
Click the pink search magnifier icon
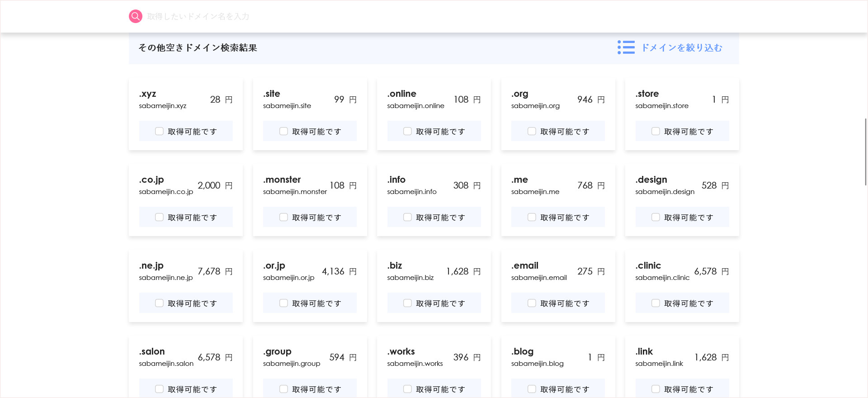[136, 16]
